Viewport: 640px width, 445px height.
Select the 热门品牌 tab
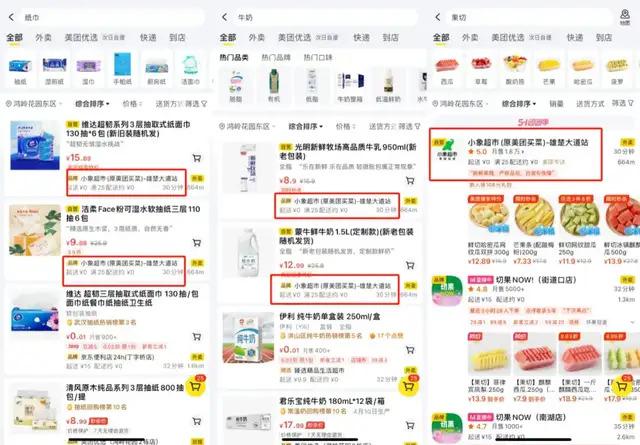[x=276, y=58]
